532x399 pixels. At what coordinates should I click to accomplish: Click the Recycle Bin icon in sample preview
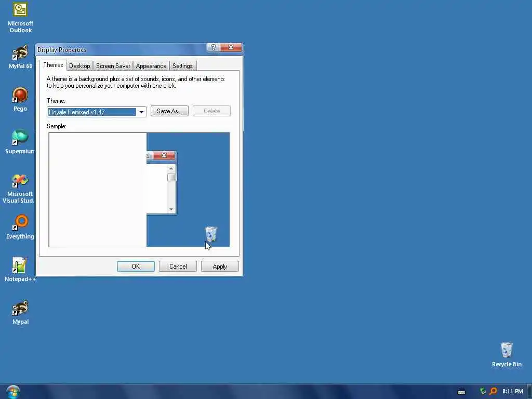pos(211,234)
